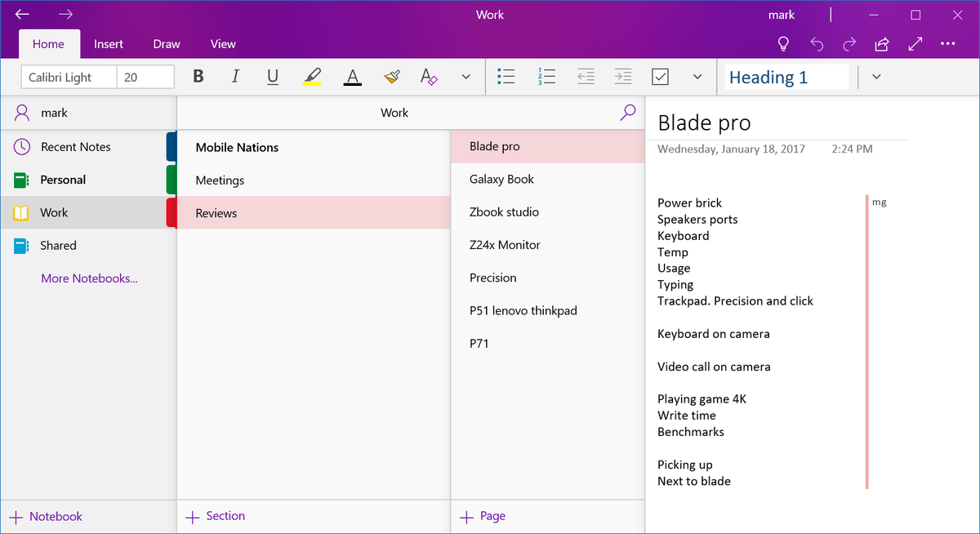980x534 pixels.
Task: Toggle bold formatting
Action: click(198, 76)
